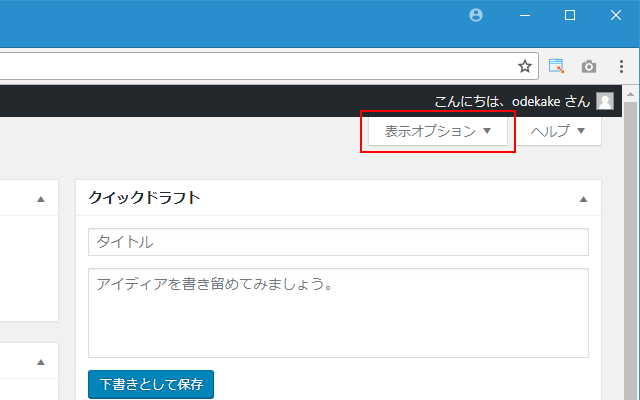This screenshot has width=640, height=400.
Task: Minimize the browser window
Action: [x=525, y=16]
